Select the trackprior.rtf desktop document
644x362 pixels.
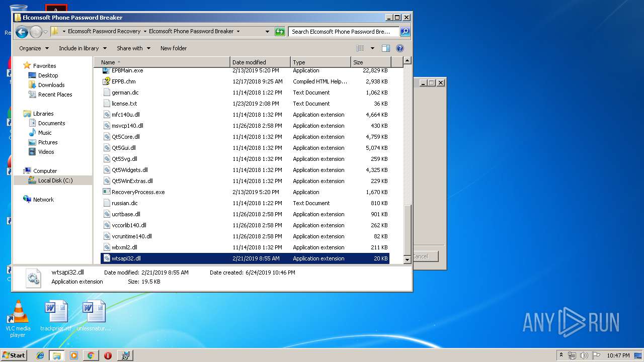(x=56, y=316)
